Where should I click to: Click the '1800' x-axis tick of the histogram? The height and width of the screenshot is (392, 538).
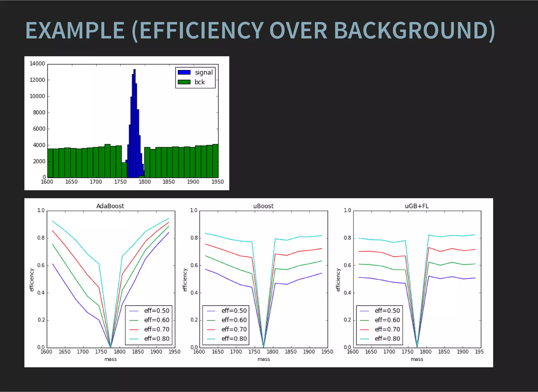click(x=145, y=182)
